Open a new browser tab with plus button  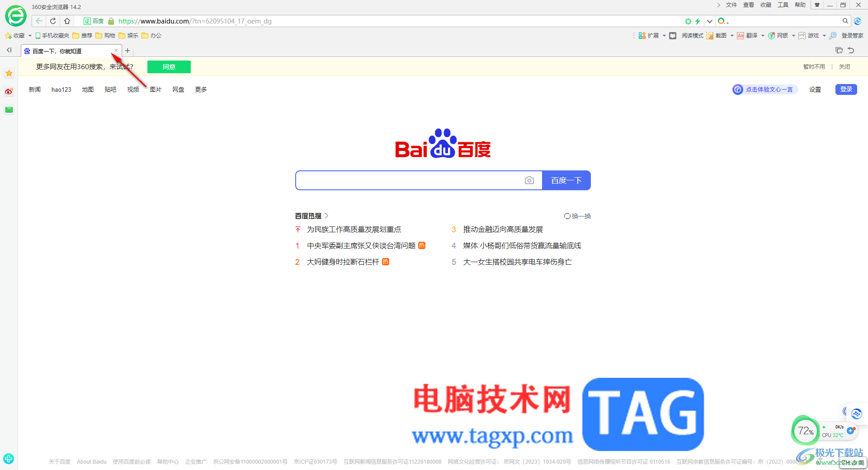point(127,51)
